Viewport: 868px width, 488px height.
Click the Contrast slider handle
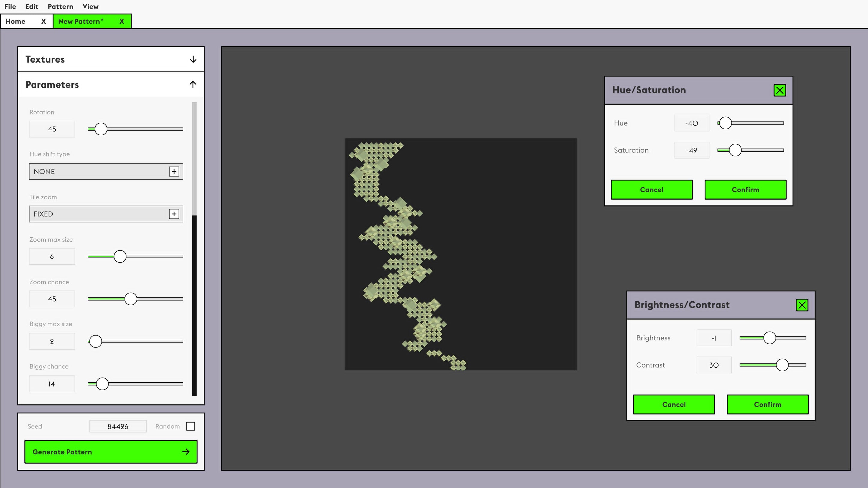[782, 365]
